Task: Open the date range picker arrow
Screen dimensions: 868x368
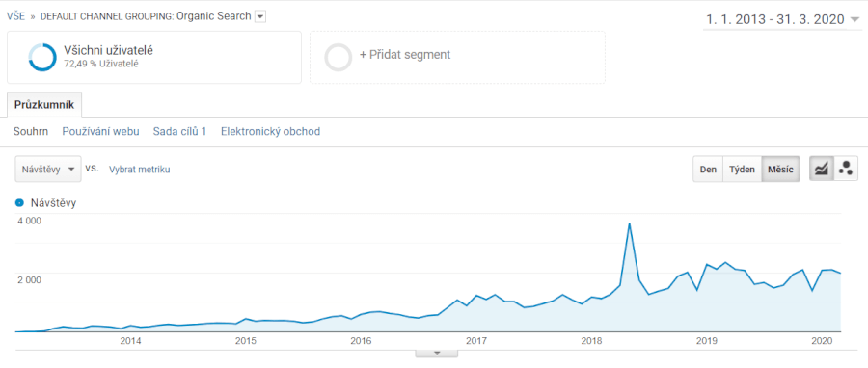Action: pos(854,20)
